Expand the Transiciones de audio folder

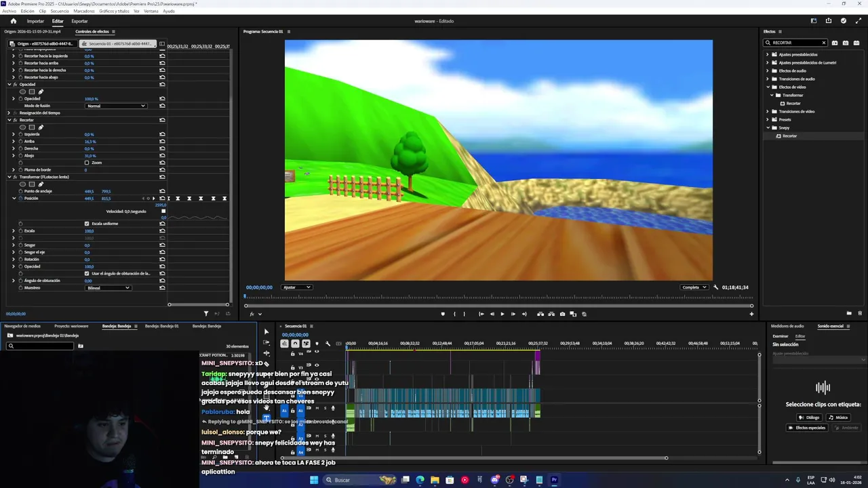coord(768,79)
